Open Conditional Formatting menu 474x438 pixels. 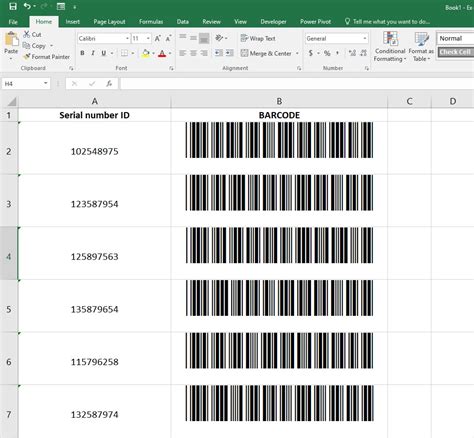[390, 47]
